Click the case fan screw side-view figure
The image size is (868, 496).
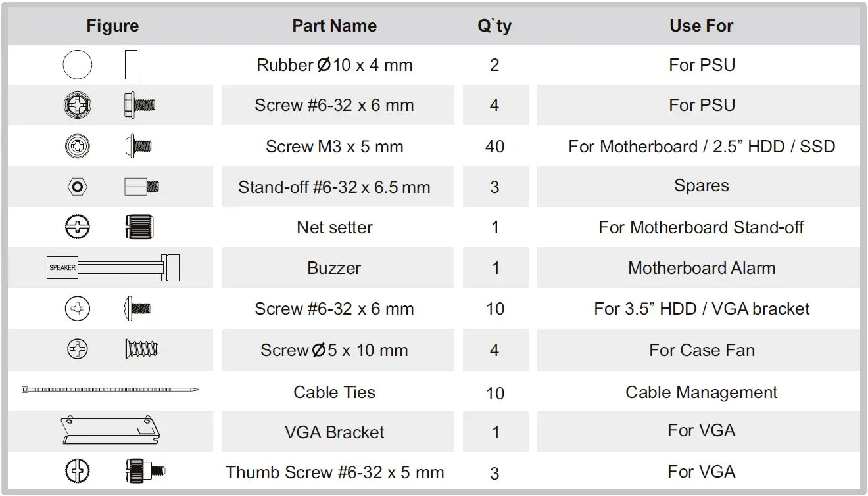tap(142, 349)
